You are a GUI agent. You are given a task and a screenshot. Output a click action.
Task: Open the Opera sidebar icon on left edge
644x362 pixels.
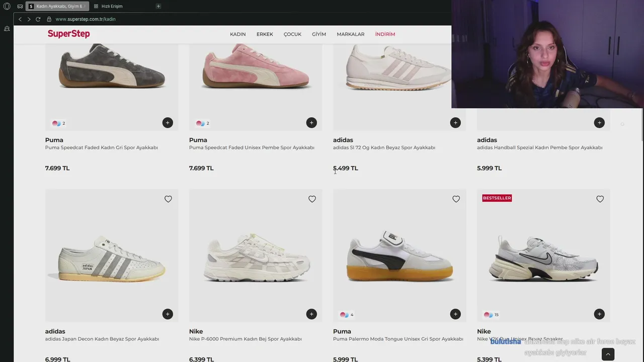coord(7,29)
